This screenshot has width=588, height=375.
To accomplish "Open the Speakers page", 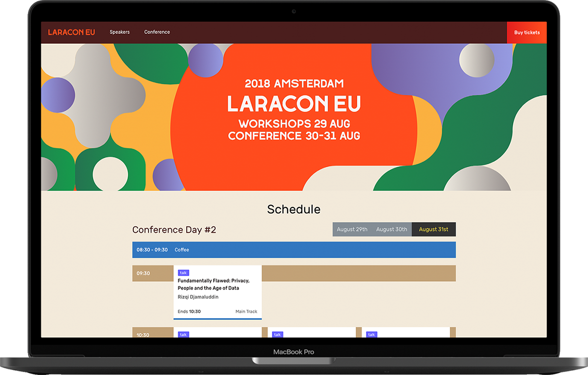I will [120, 32].
